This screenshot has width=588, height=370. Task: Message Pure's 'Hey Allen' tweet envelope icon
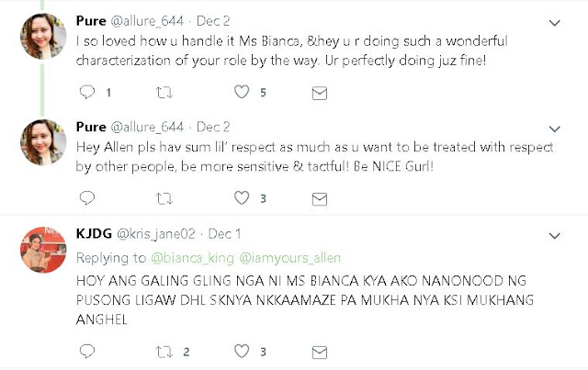click(319, 197)
